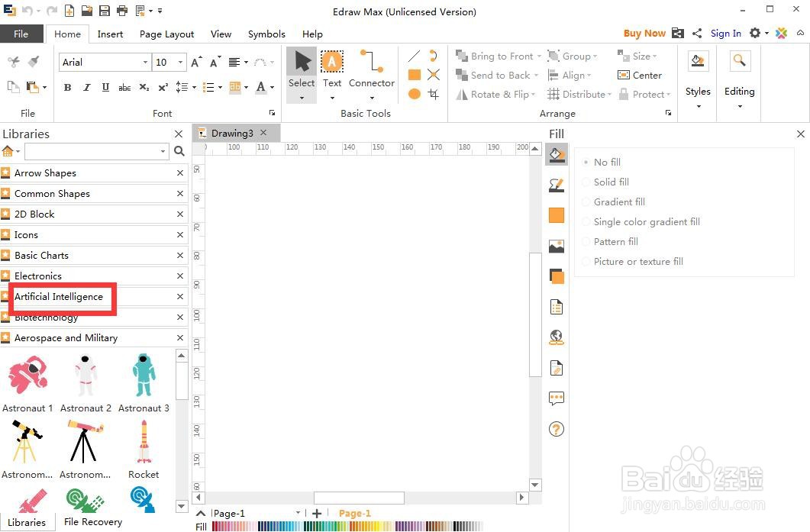Click the library search input field
Image resolution: width=810 pixels, height=532 pixels.
(x=92, y=151)
